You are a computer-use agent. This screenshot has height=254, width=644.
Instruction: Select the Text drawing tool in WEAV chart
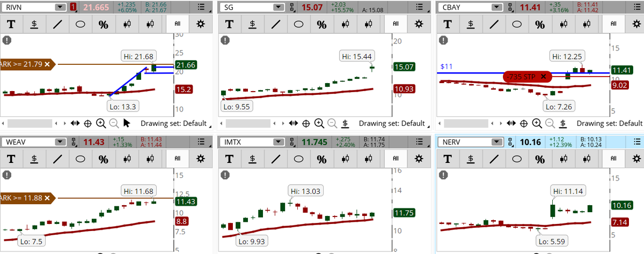pos(11,159)
